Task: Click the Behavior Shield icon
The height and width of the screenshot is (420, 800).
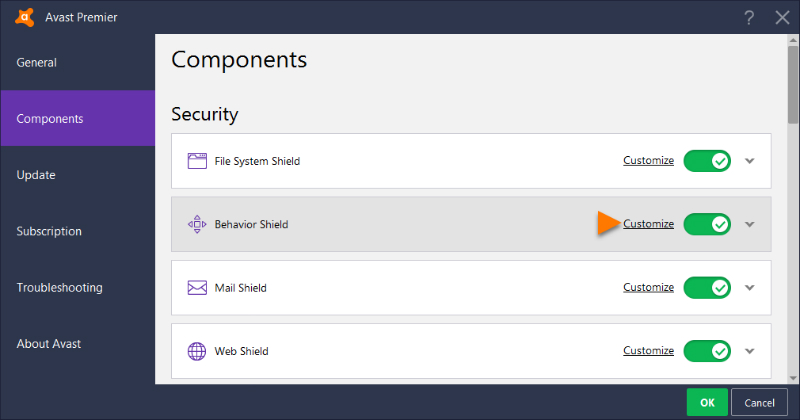Action: point(196,224)
